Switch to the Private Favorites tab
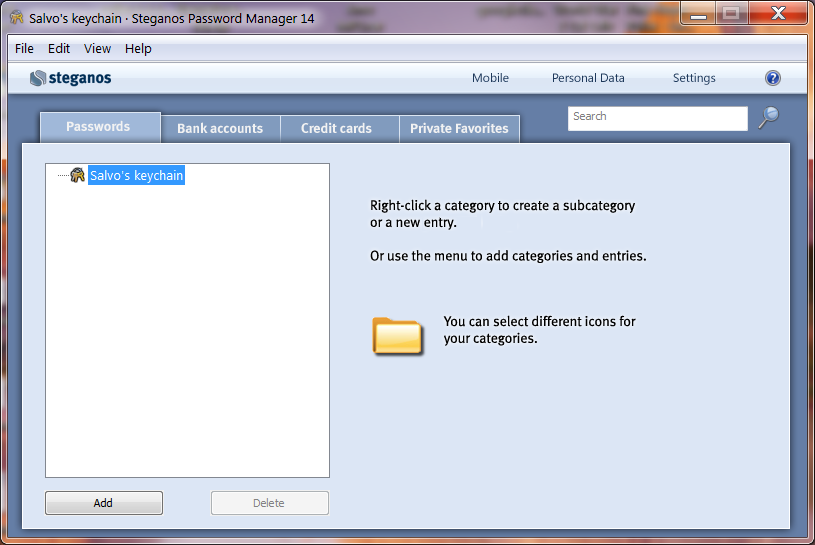Image resolution: width=815 pixels, height=545 pixels. (x=459, y=128)
